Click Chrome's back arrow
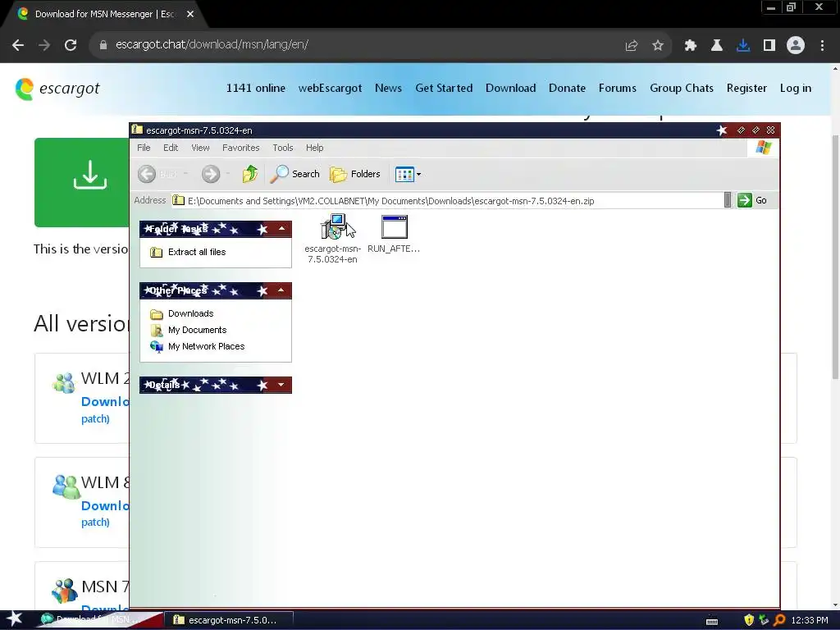 point(18,45)
